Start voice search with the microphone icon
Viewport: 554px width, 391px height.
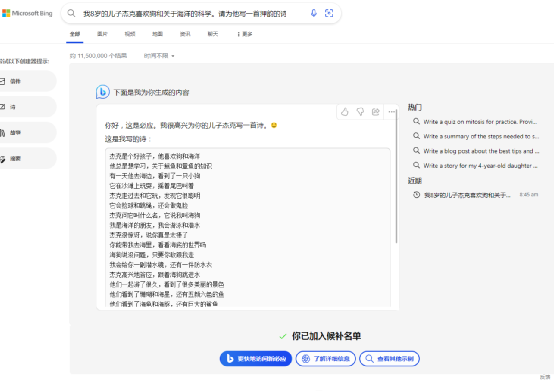[x=313, y=13]
